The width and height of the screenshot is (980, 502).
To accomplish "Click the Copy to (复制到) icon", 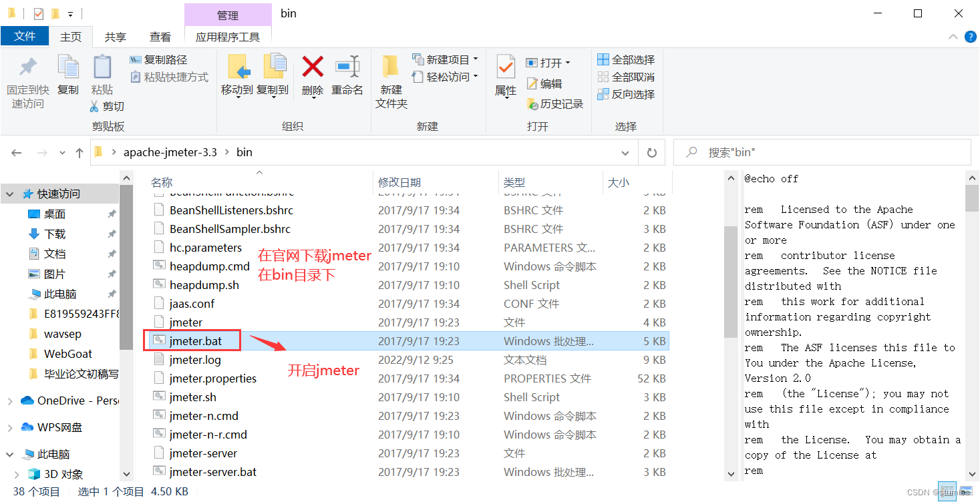I will pyautogui.click(x=273, y=67).
